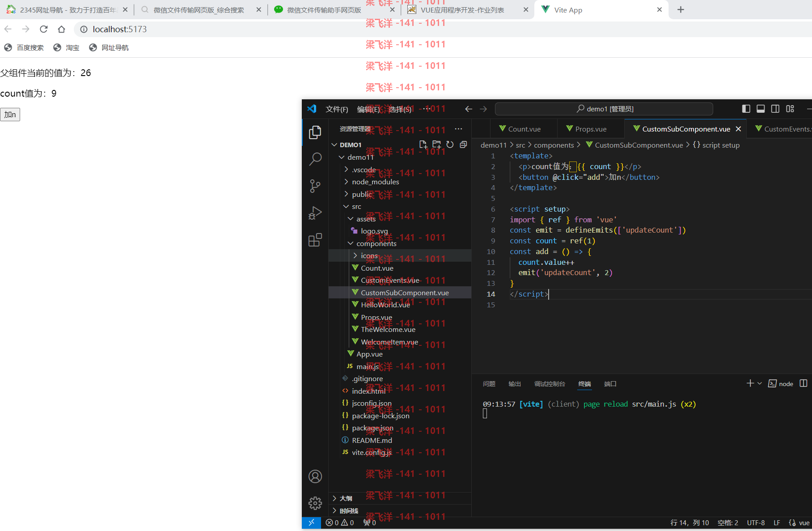Split the terminal panel

pyautogui.click(x=804, y=383)
